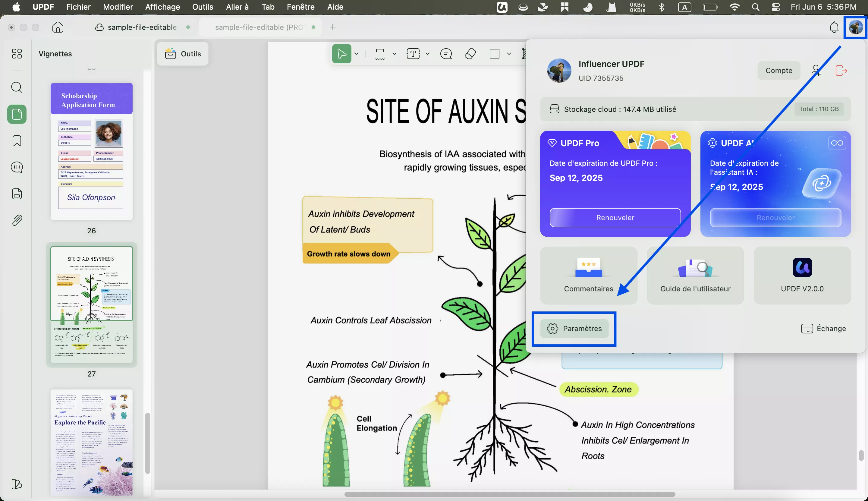The height and width of the screenshot is (501, 868).
Task: Click the Outils toolbar button
Action: tap(183, 54)
